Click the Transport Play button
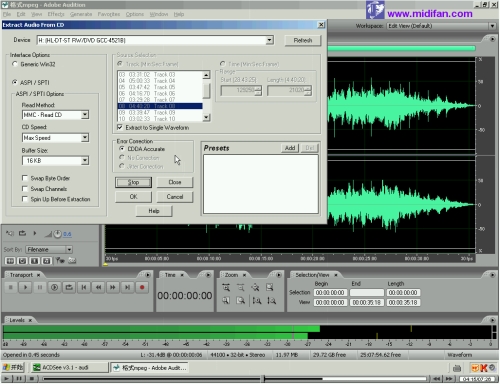Image resolution: width=500 pixels, height=384 pixels. pyautogui.click(x=25, y=287)
